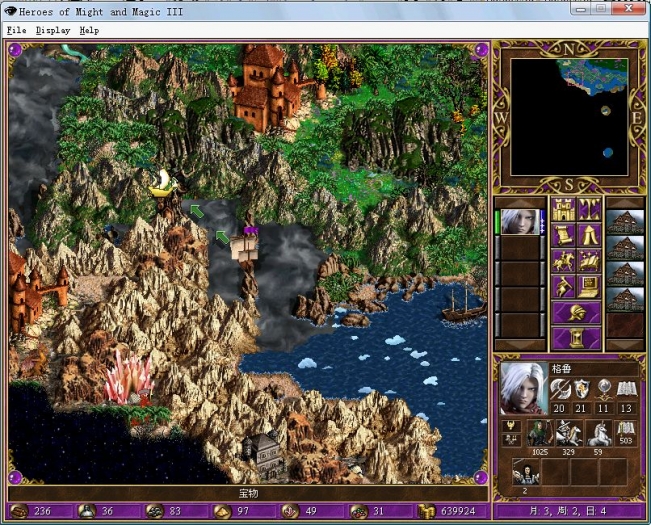Click the date display 月: 3, 周: 2, 日: 4

(x=568, y=511)
